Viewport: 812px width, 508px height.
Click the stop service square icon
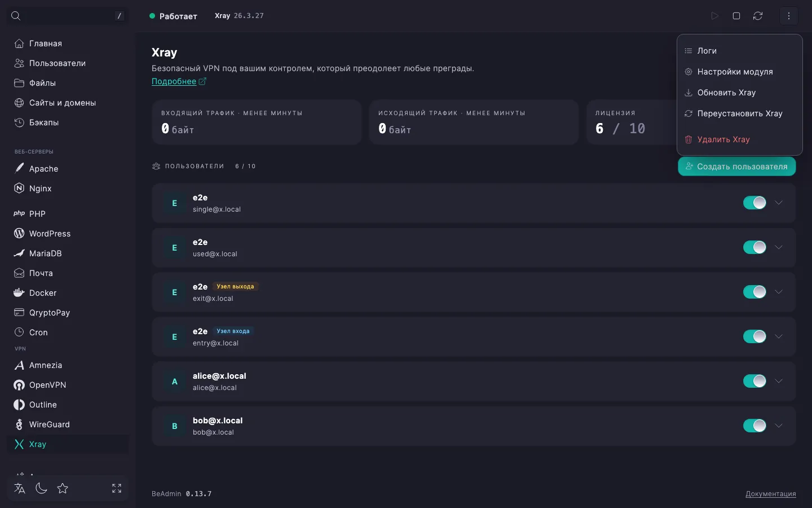(x=736, y=16)
